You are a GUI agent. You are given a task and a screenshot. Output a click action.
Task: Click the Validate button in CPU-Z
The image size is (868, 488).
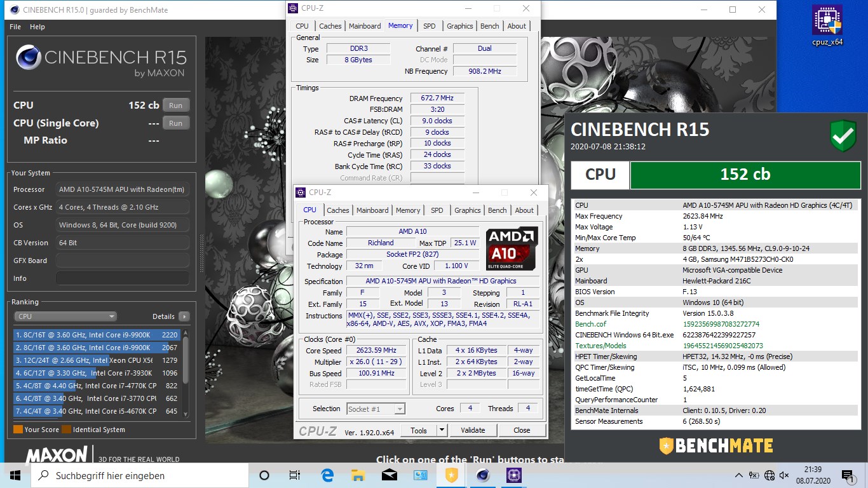click(x=473, y=430)
